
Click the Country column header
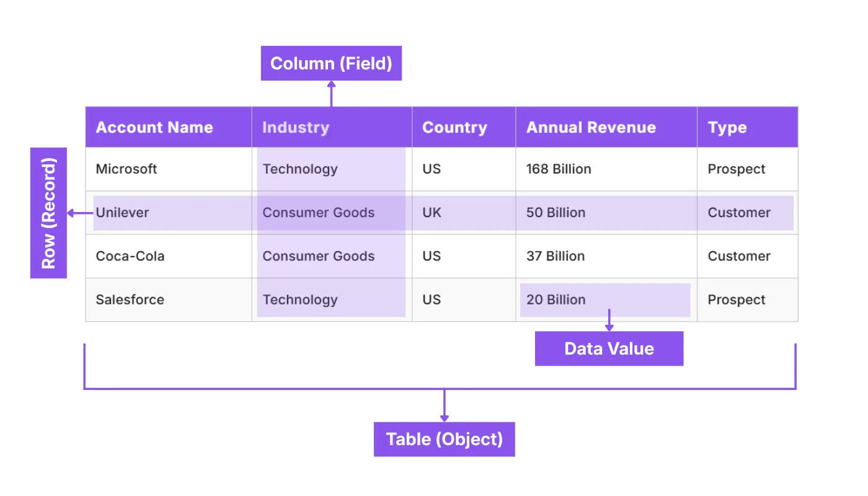pos(454,128)
